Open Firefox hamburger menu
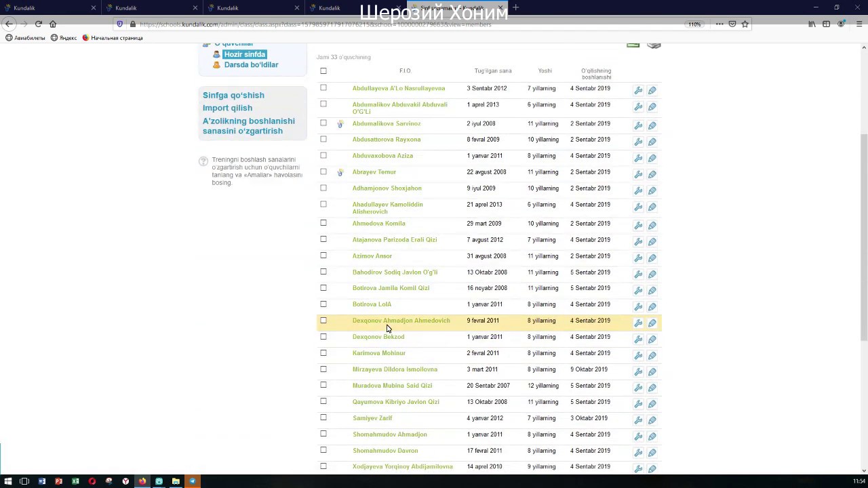The width and height of the screenshot is (868, 488). coord(859,24)
